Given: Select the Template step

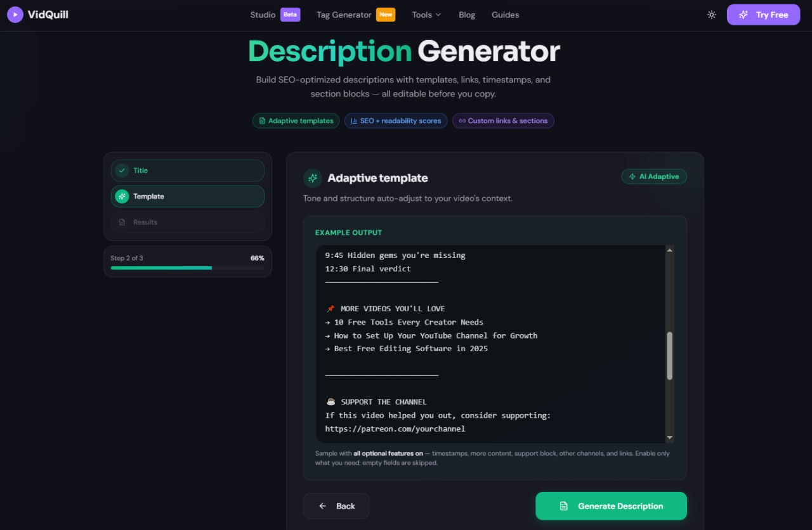Looking at the screenshot, I should [x=188, y=197].
